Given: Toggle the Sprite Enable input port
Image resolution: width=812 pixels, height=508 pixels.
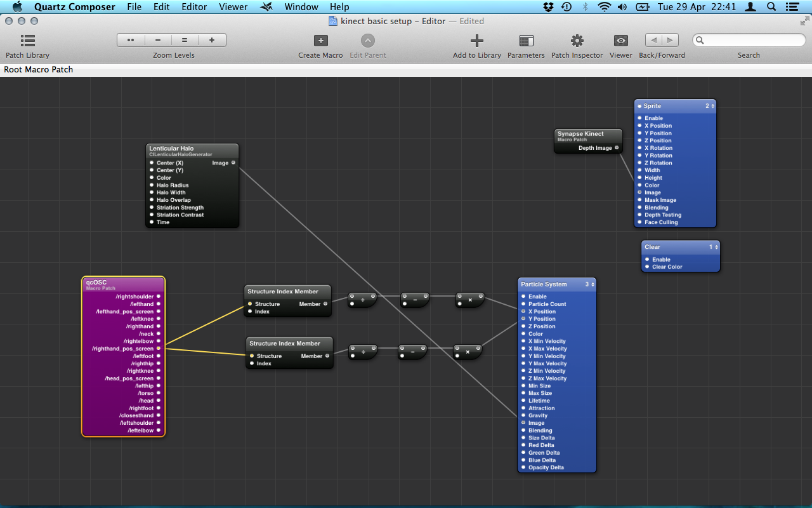Looking at the screenshot, I should [x=640, y=118].
